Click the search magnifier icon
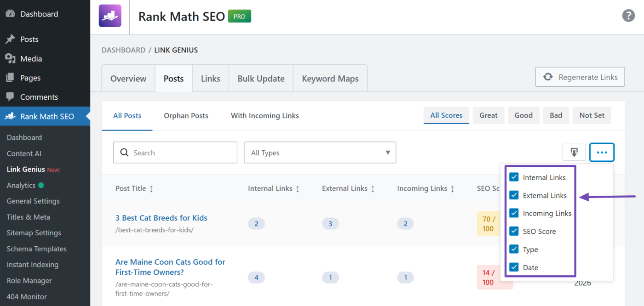 124,153
